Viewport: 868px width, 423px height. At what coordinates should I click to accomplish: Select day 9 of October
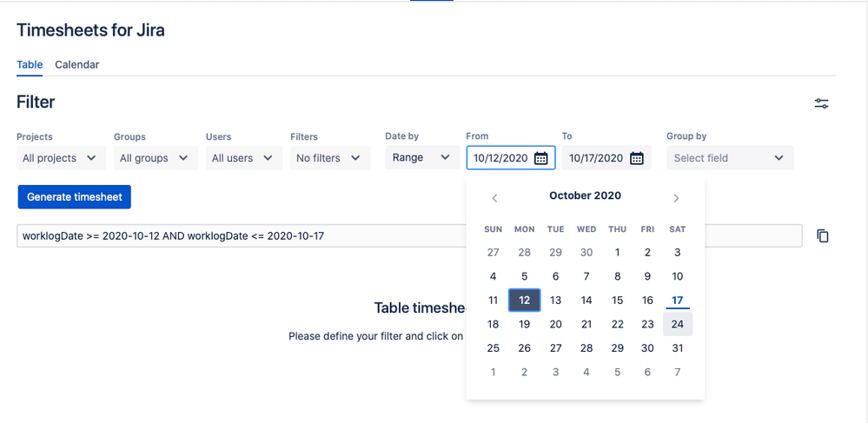pyautogui.click(x=647, y=276)
